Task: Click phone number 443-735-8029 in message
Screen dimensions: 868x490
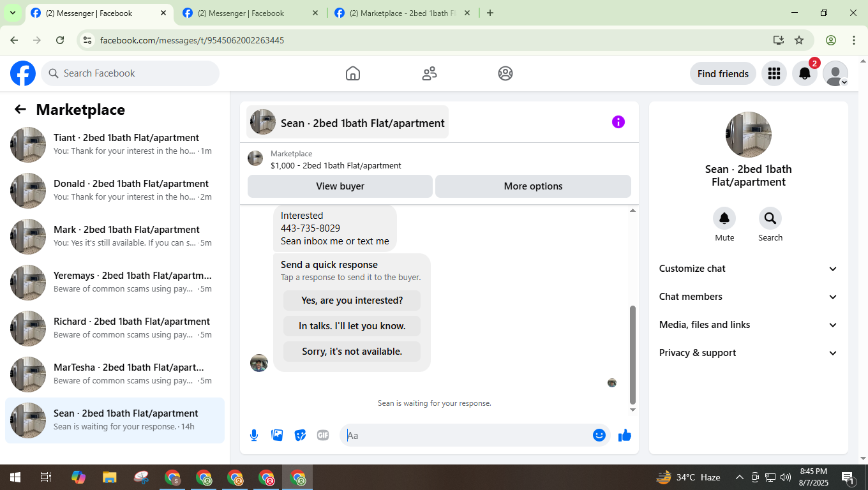Action: point(310,228)
